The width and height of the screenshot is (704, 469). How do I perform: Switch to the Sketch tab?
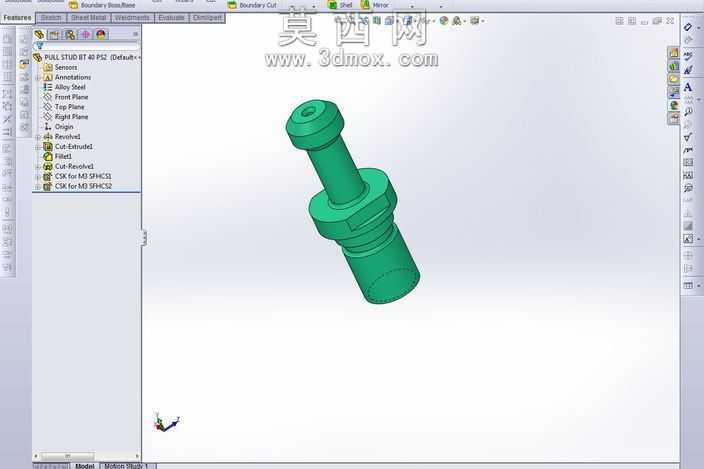tap(51, 18)
